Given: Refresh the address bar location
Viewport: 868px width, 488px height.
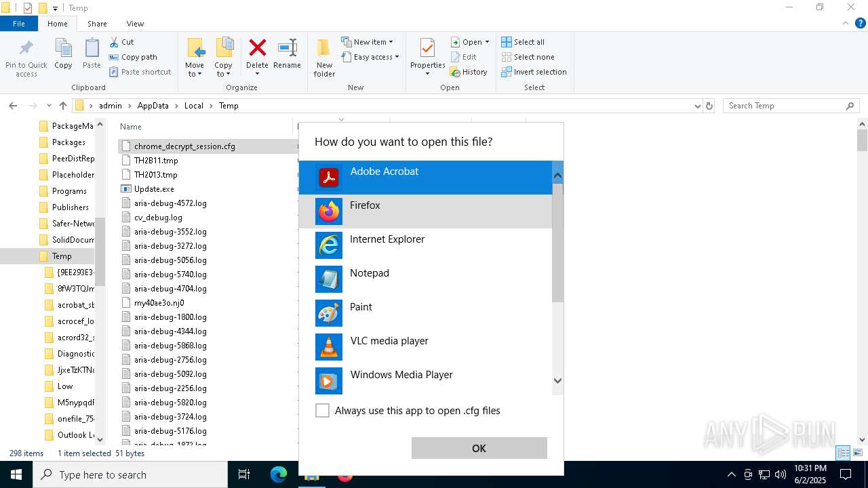Looking at the screenshot, I should (709, 106).
